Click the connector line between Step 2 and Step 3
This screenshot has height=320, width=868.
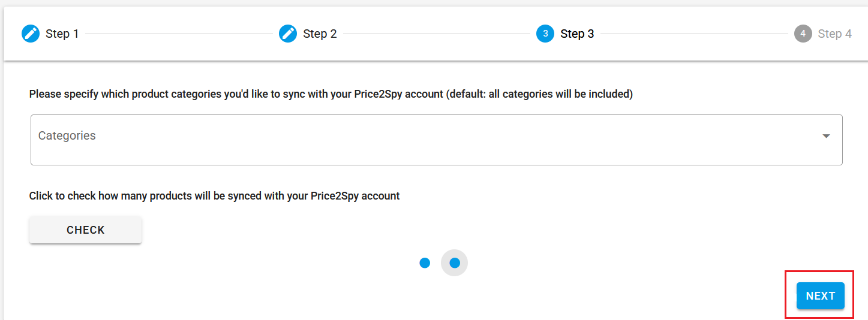coord(437,34)
